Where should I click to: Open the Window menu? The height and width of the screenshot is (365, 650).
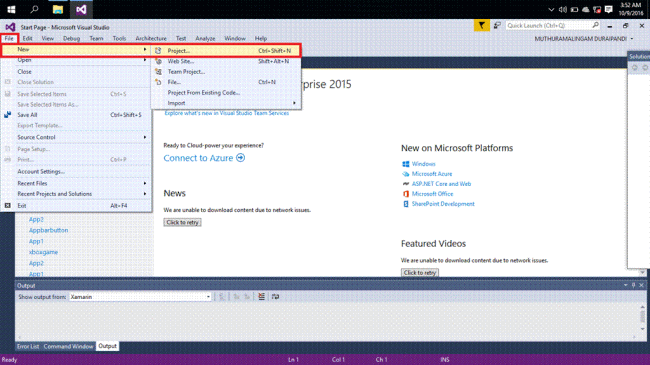pos(235,38)
